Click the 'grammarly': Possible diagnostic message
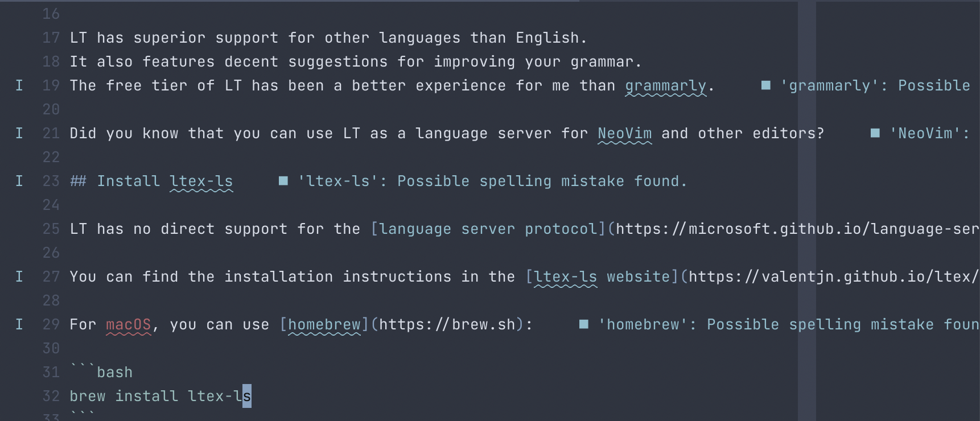Viewport: 980px width, 421px height. [875, 86]
